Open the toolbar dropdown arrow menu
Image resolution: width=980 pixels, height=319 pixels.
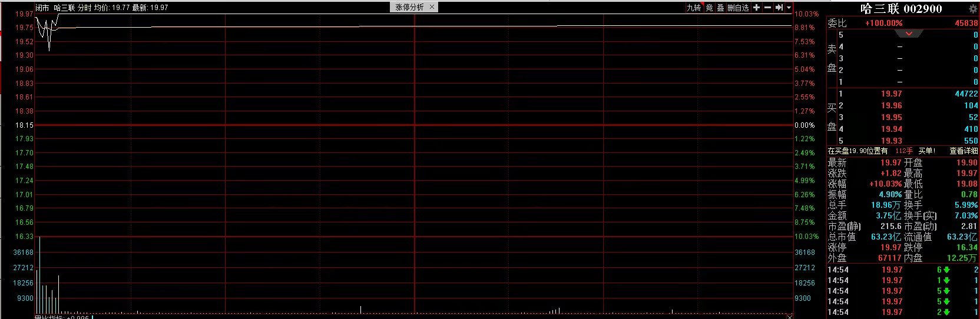(x=789, y=8)
